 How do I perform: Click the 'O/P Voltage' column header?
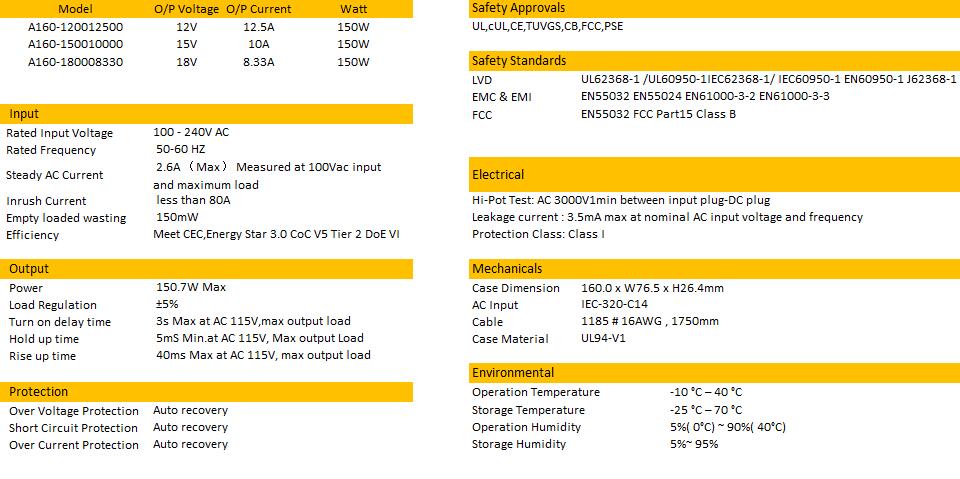click(x=186, y=9)
